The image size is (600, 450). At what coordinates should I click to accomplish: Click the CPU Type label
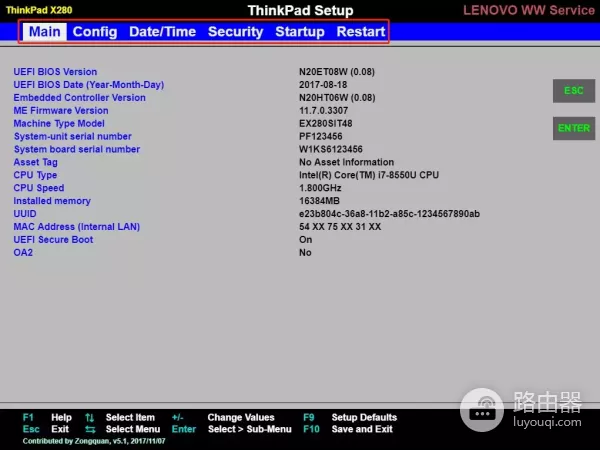pyautogui.click(x=35, y=175)
